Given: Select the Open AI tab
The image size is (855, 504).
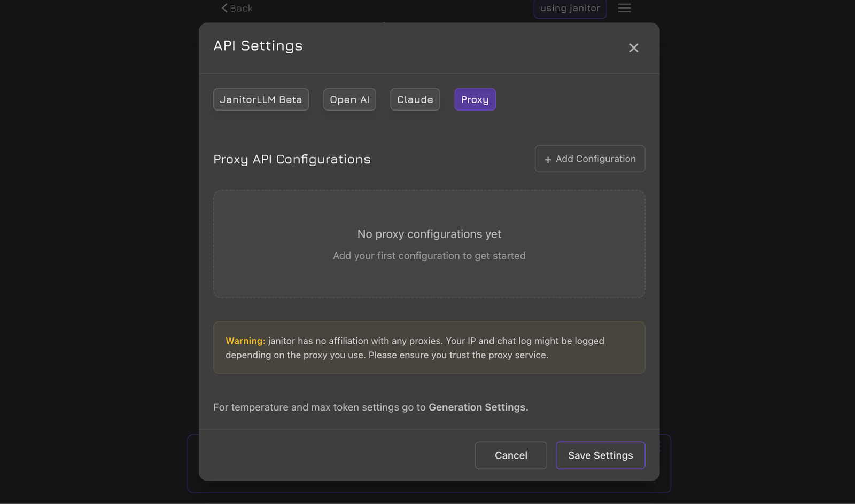Looking at the screenshot, I should pyautogui.click(x=349, y=99).
